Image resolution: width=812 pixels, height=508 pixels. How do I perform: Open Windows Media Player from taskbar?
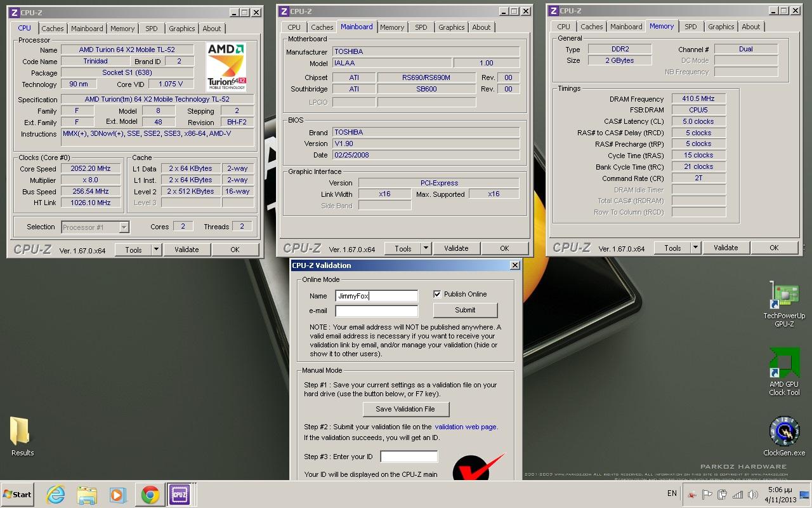tap(118, 494)
